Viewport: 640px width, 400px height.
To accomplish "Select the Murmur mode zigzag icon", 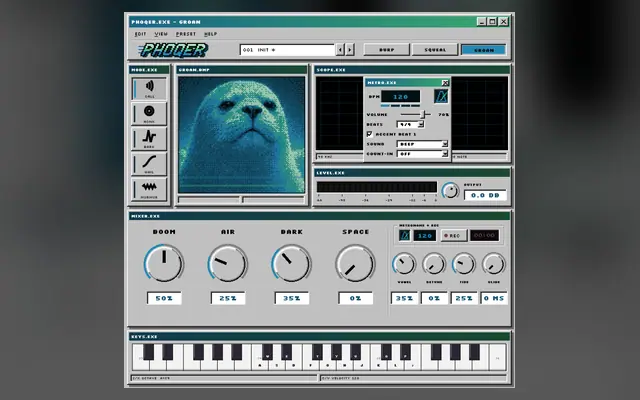I will click(x=149, y=189).
